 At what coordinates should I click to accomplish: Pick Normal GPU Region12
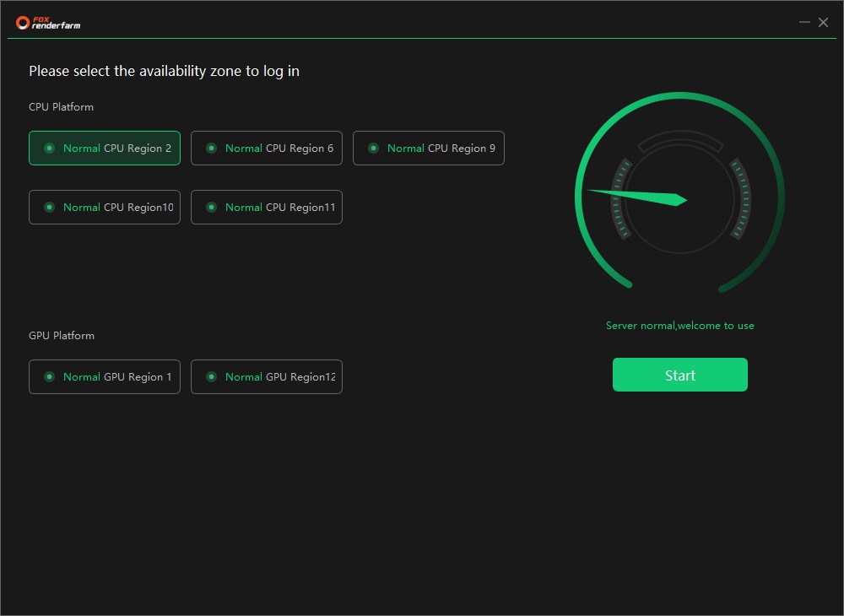pyautogui.click(x=267, y=376)
